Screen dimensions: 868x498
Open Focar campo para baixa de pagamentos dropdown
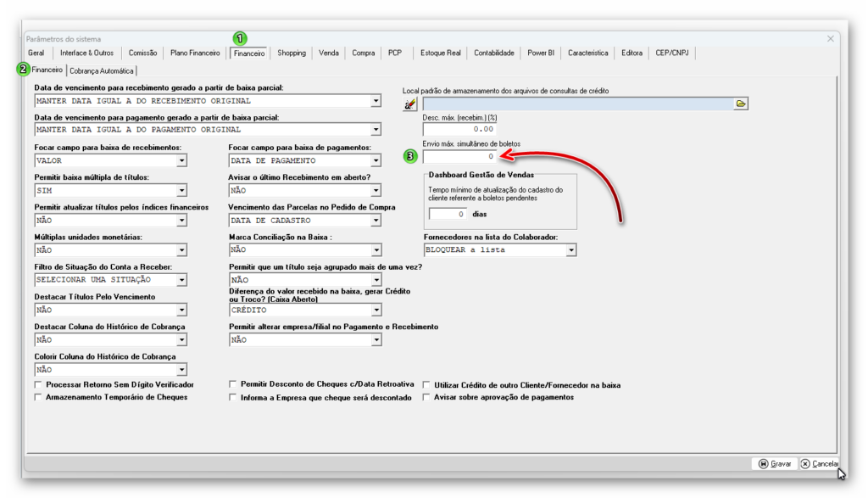click(376, 160)
